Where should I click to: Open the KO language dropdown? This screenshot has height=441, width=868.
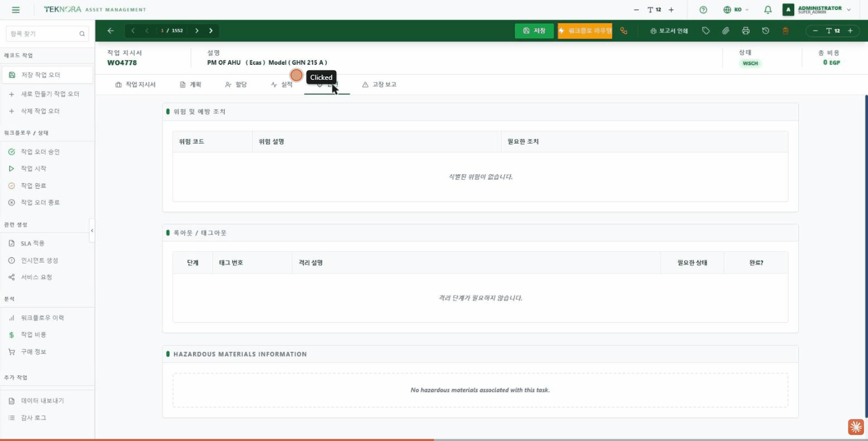[x=736, y=9]
